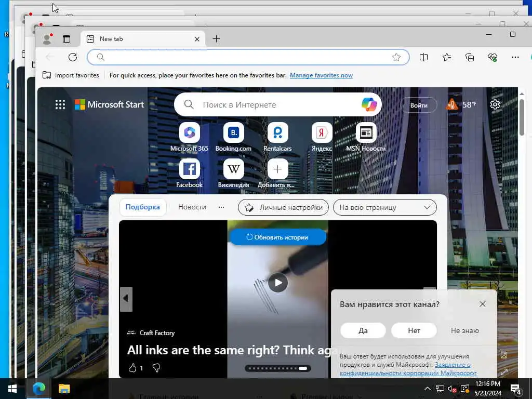The width and height of the screenshot is (532, 399).
Task: Play the Craft Factory video
Action: click(x=278, y=282)
